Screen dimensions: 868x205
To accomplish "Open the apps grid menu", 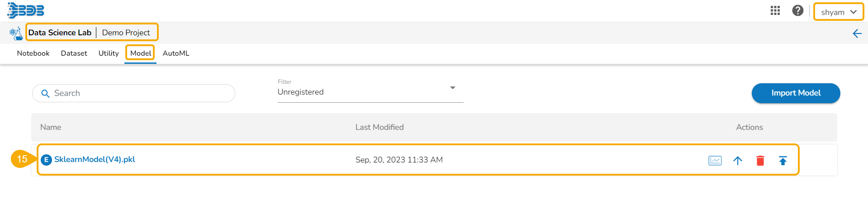I will pos(775,11).
